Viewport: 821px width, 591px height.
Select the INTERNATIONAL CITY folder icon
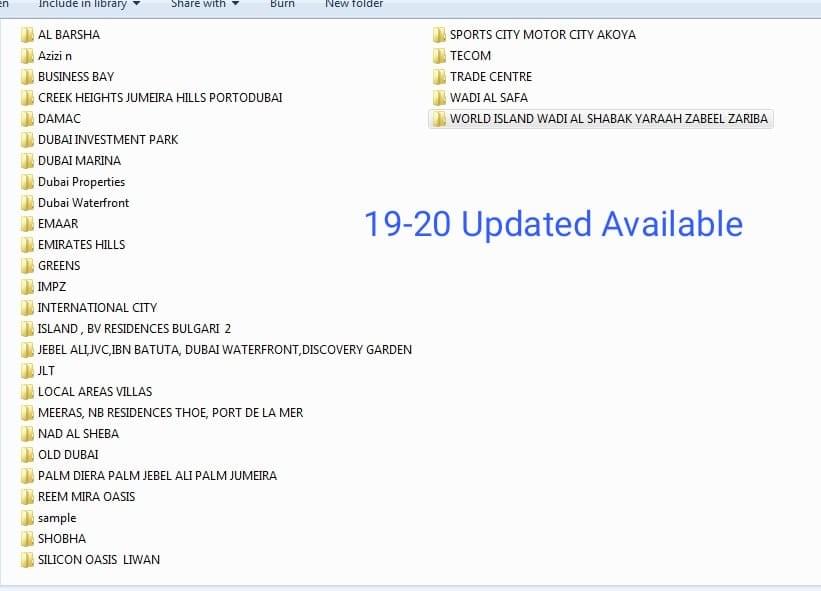[27, 308]
